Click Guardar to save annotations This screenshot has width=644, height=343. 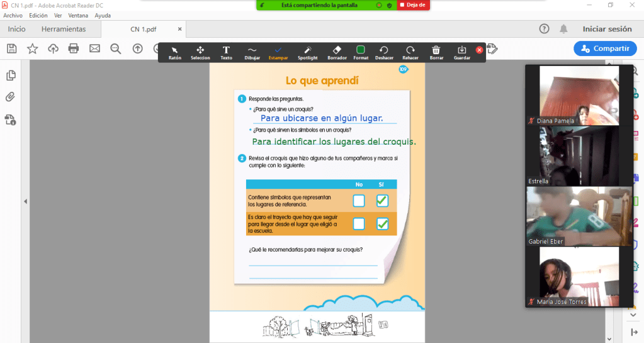462,52
